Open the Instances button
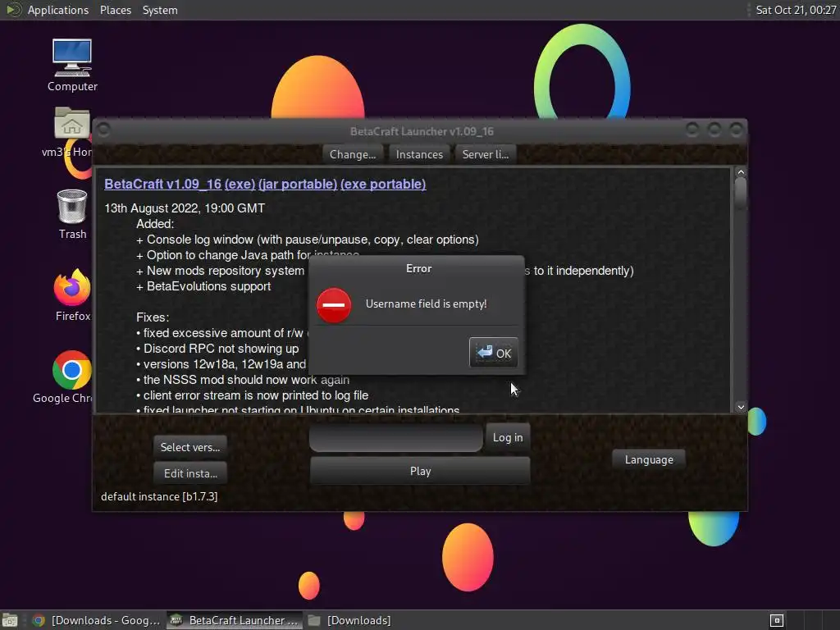The height and width of the screenshot is (630, 840). [419, 154]
